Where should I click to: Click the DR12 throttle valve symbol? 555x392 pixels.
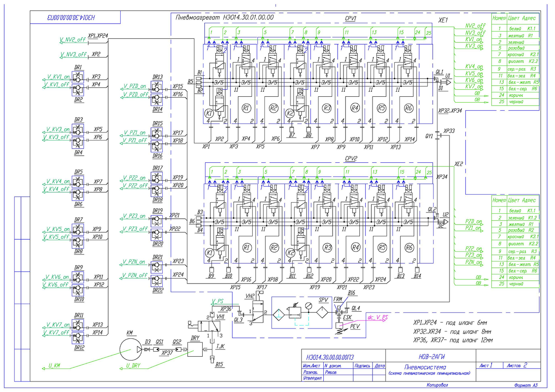78,337
